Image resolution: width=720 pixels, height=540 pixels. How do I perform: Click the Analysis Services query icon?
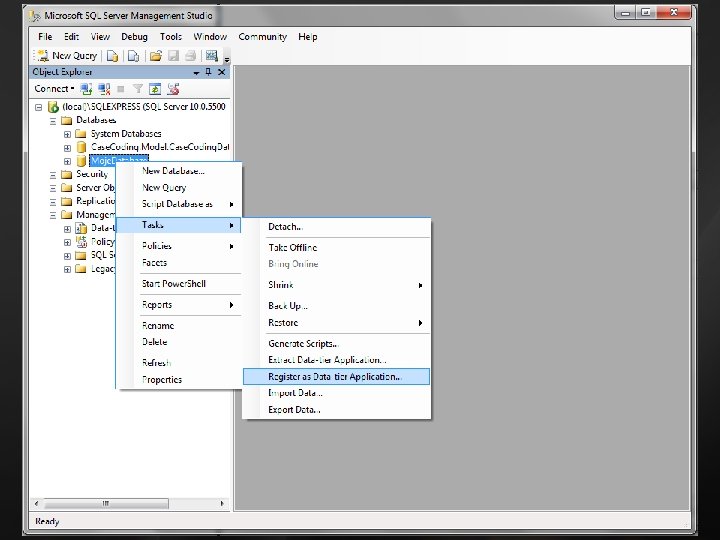tap(133, 56)
